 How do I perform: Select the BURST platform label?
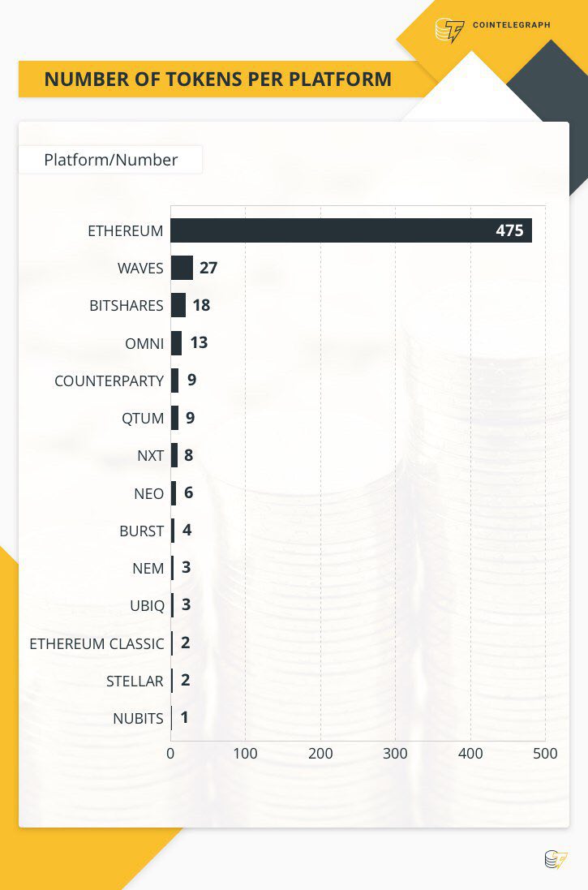point(141,531)
